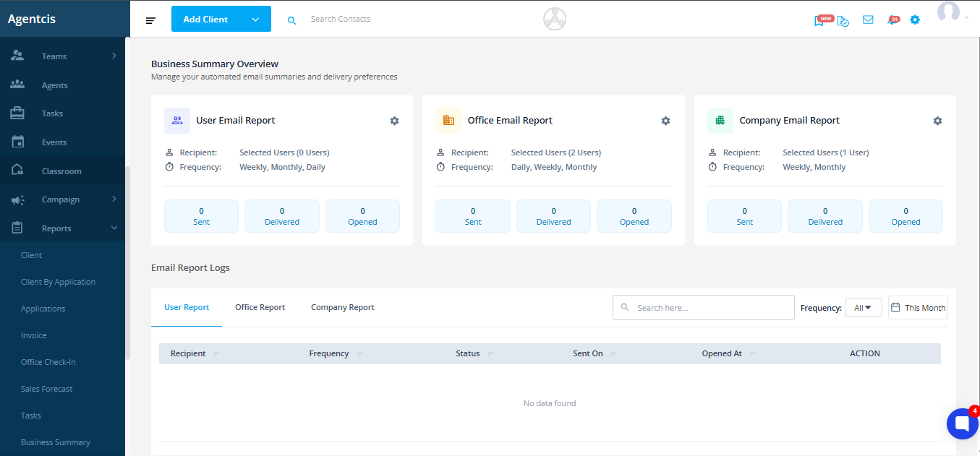Expand the Add Client dropdown arrow
Image resolution: width=980 pixels, height=456 pixels.
[255, 20]
